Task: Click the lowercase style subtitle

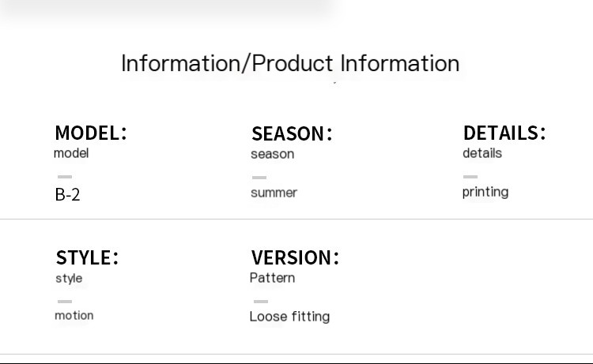Action: pos(69,278)
